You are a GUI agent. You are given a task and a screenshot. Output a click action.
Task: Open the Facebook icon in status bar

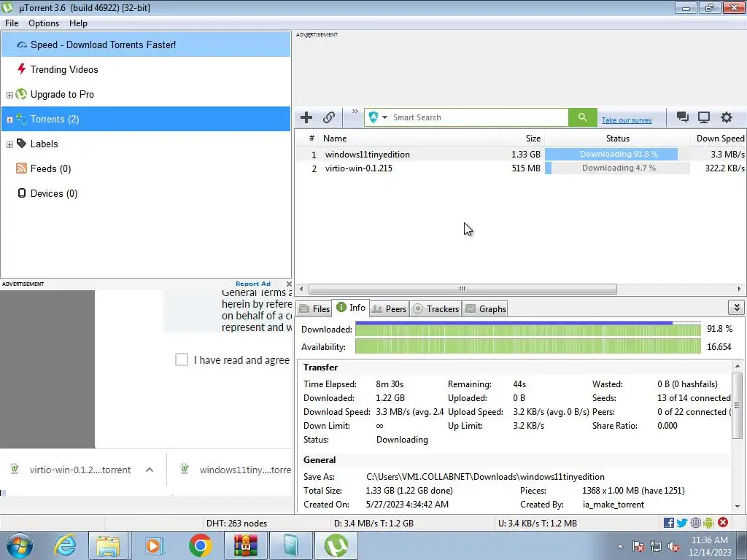(x=669, y=524)
